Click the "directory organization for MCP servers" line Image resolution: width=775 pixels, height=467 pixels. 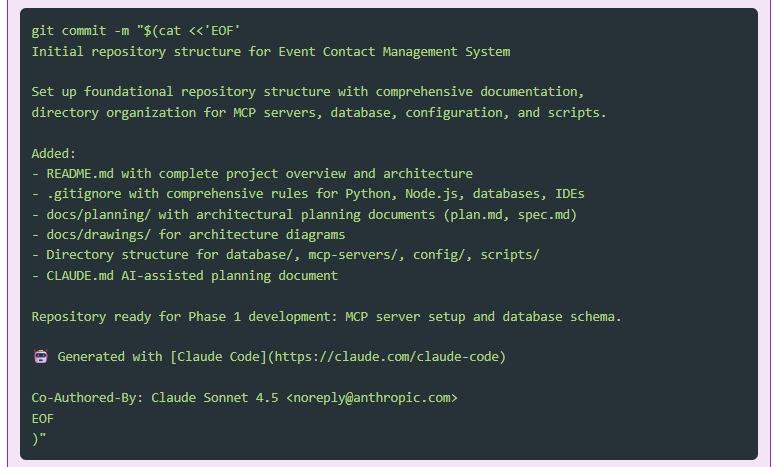pyautogui.click(x=318, y=112)
